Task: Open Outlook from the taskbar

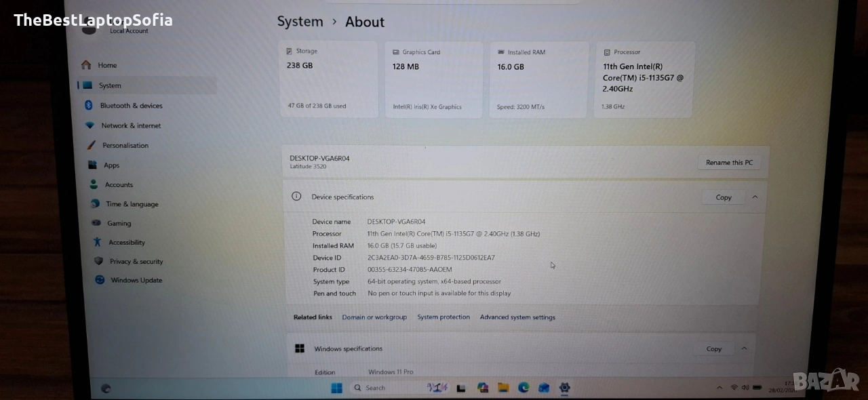Action: pyautogui.click(x=544, y=388)
